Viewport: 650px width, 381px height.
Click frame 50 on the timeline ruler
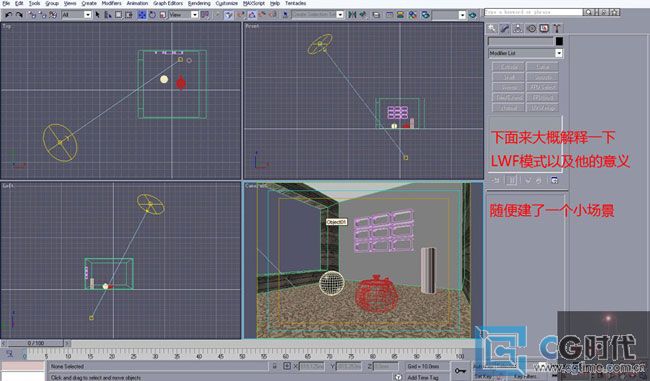point(242,356)
